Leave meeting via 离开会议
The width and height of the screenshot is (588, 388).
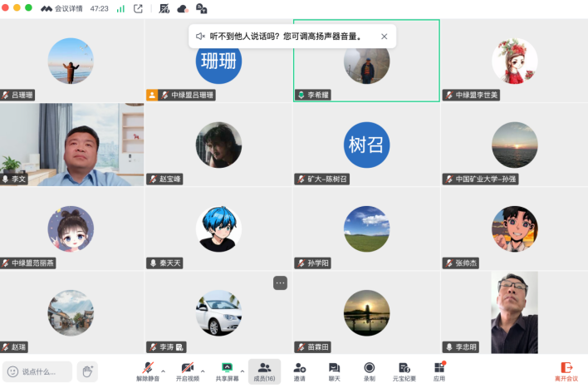click(x=566, y=371)
